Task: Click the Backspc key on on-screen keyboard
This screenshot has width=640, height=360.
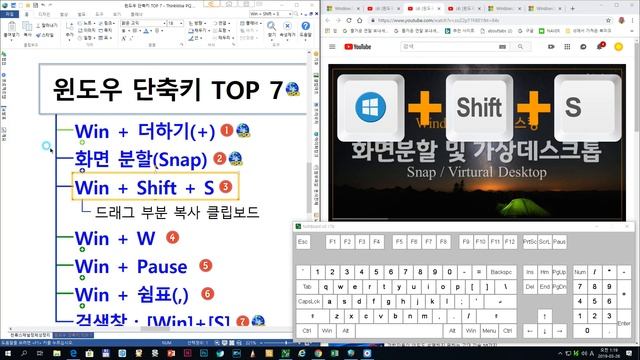Action: click(501, 272)
